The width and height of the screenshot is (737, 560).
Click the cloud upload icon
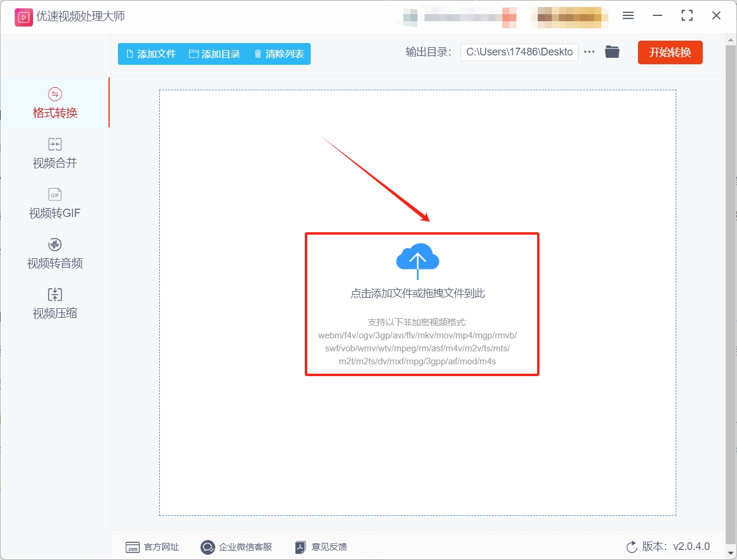point(417,259)
